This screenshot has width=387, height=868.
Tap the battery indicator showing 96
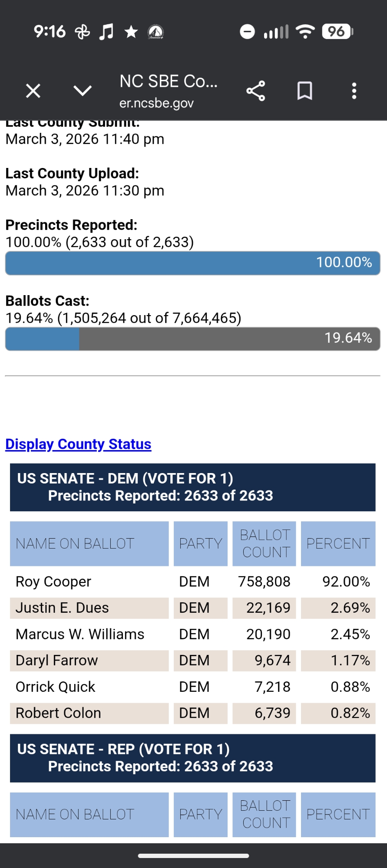coord(337,31)
